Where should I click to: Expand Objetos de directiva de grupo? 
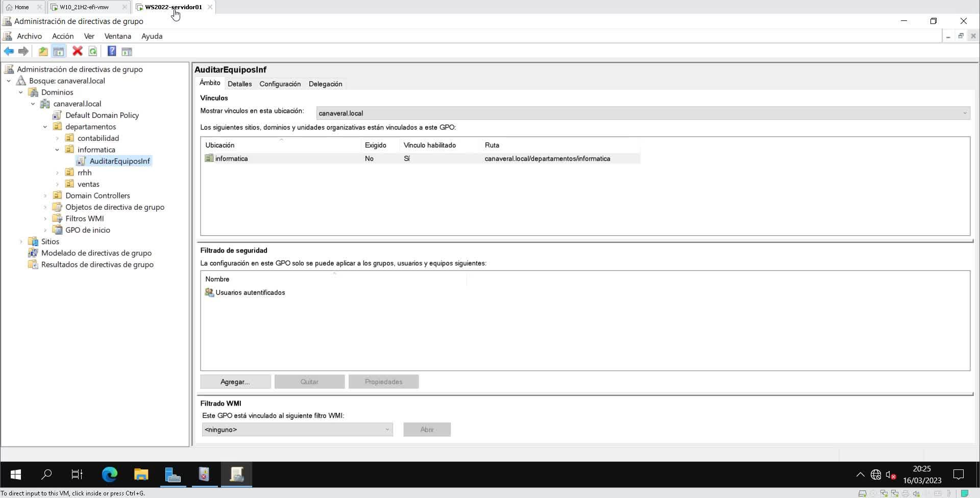tap(45, 207)
